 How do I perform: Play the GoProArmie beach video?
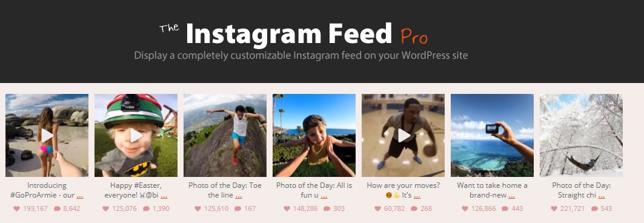47,136
